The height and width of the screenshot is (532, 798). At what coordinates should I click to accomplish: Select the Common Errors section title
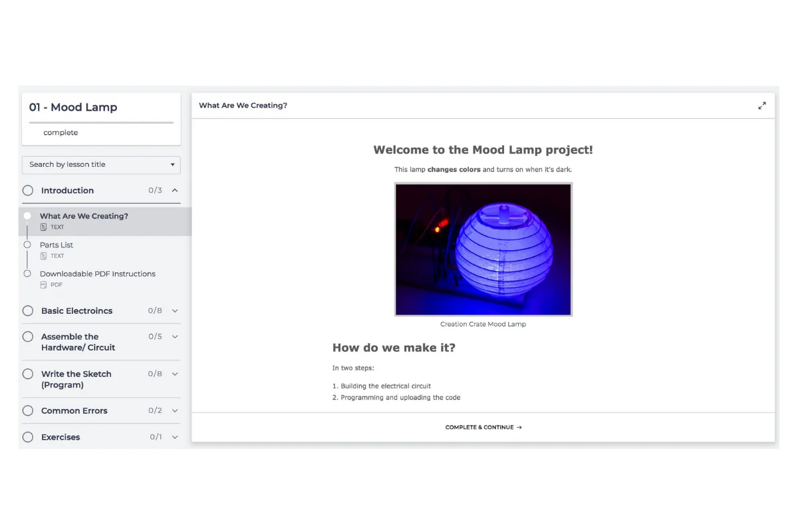tap(74, 410)
